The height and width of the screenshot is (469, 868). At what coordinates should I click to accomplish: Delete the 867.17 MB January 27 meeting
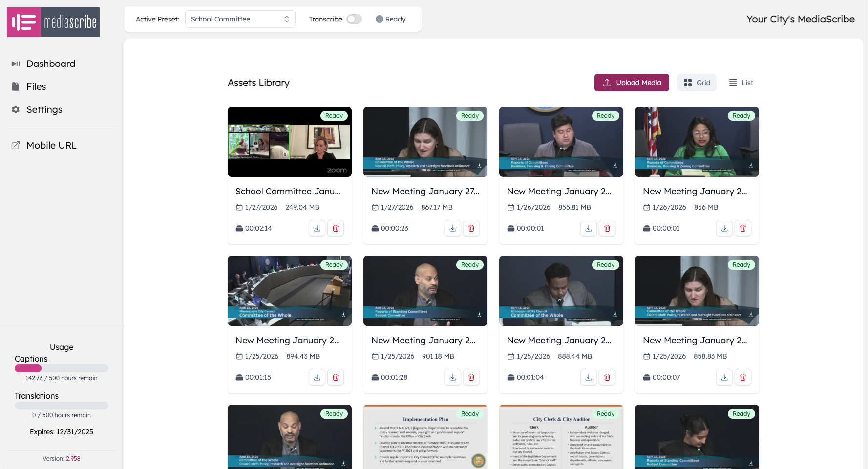(471, 228)
